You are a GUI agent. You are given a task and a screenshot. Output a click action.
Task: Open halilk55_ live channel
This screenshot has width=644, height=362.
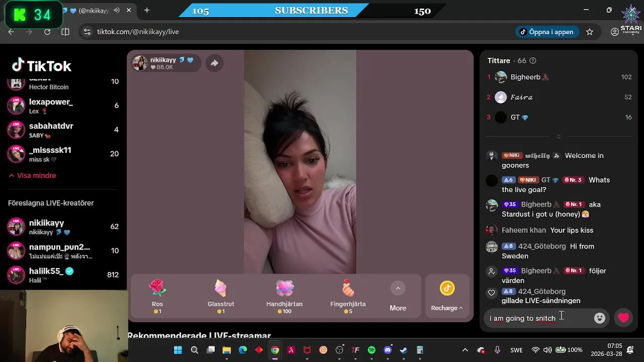63,275
